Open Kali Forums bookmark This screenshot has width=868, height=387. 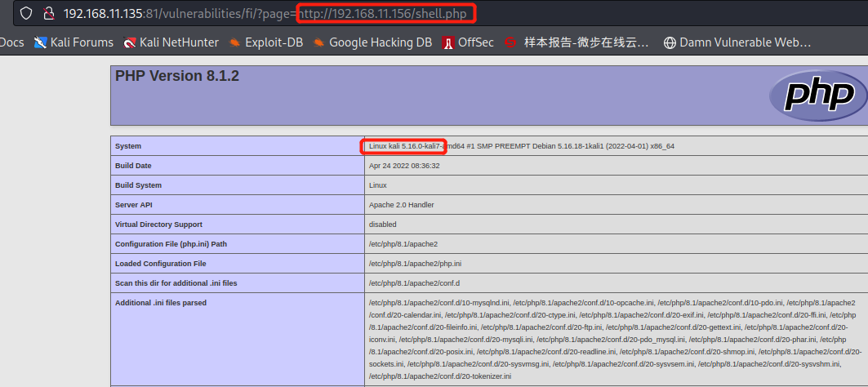73,42
